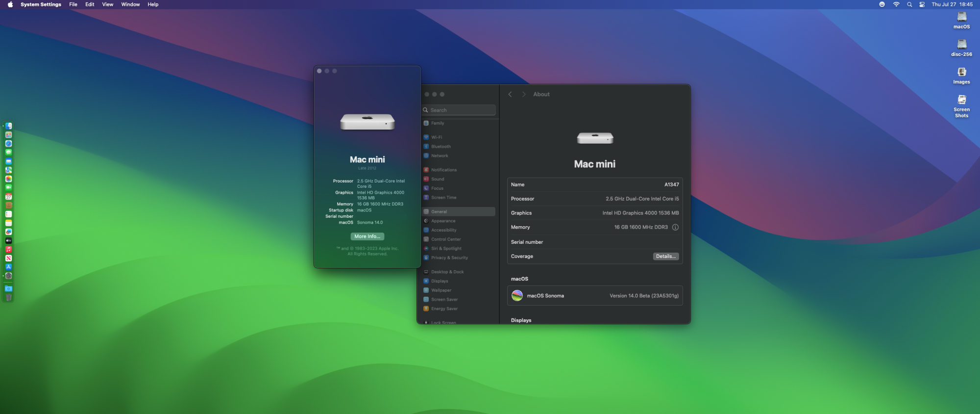The image size is (980, 414).
Task: Open Notifications settings in sidebar
Action: click(x=459, y=170)
